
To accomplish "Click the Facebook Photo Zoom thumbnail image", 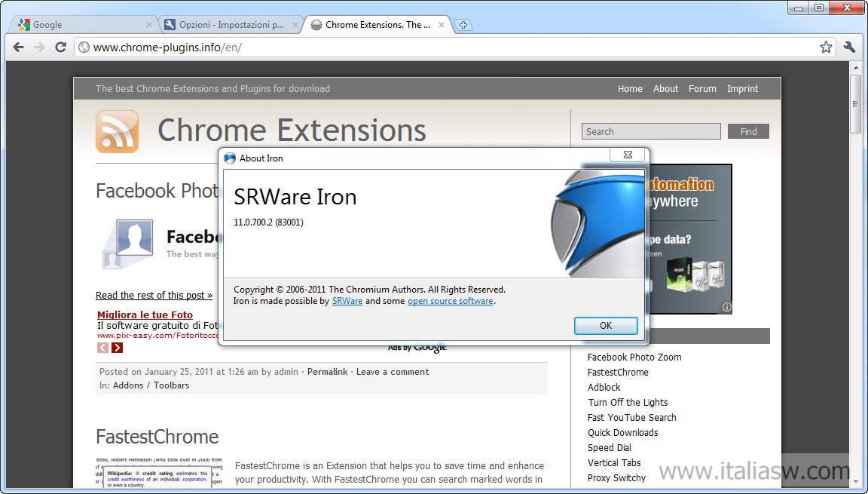I will pyautogui.click(x=128, y=243).
